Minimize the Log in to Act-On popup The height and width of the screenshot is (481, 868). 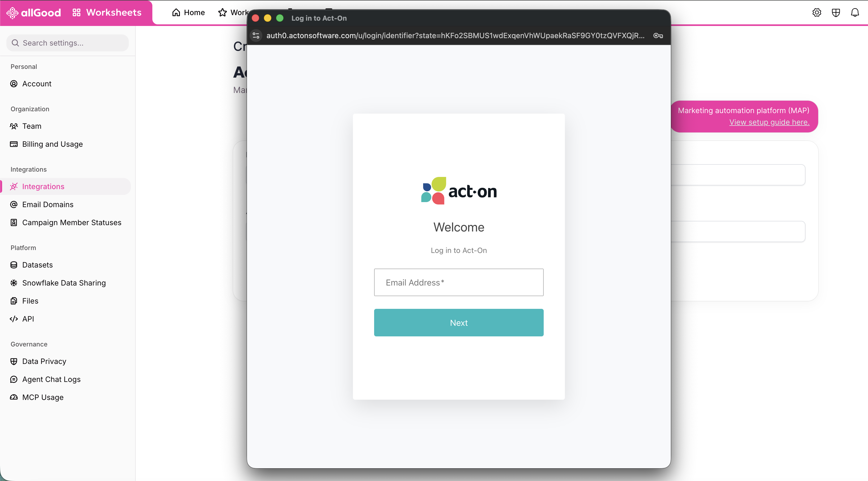point(268,18)
